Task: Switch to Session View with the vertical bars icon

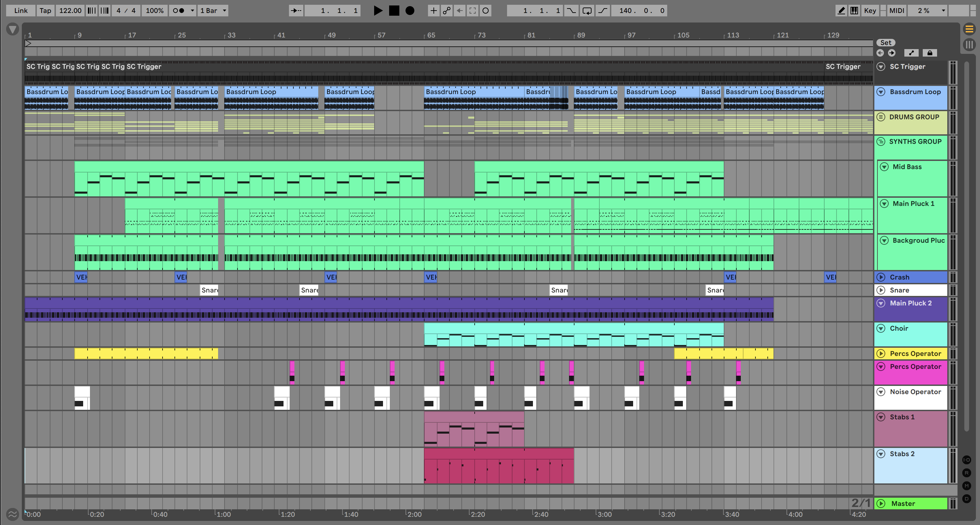Action: coord(969,45)
